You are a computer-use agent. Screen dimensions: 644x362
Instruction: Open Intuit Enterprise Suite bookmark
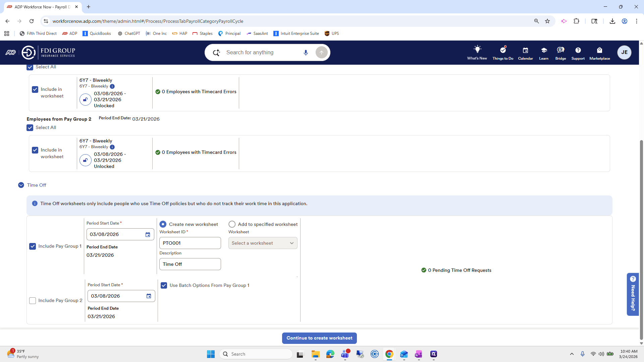[296, 34]
